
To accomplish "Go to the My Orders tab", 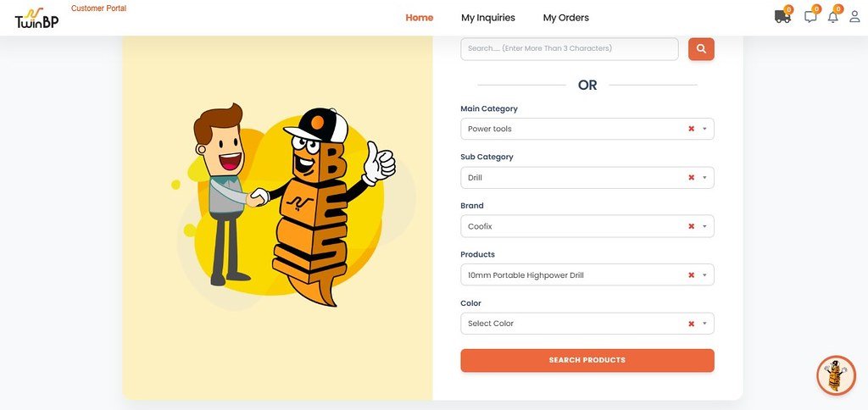I will (x=565, y=18).
